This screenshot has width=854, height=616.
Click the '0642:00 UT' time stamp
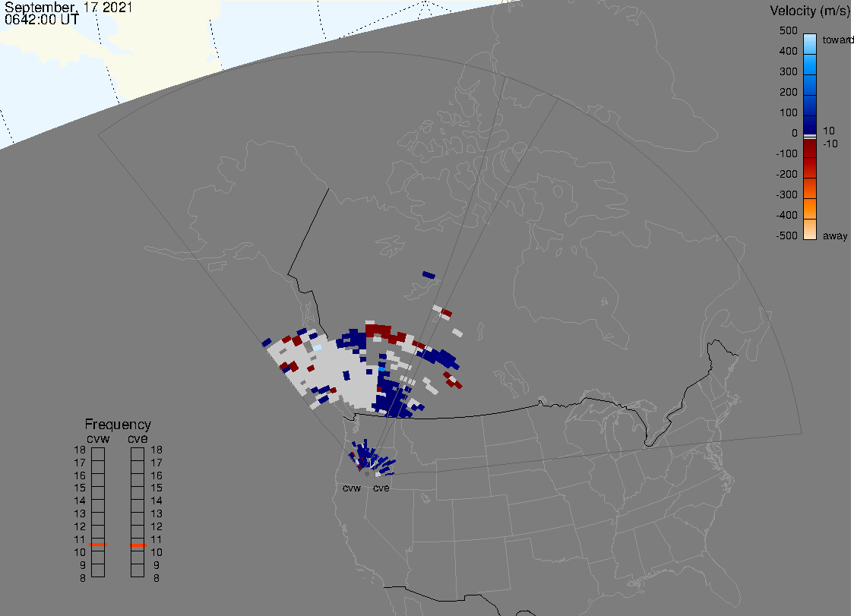point(42,19)
